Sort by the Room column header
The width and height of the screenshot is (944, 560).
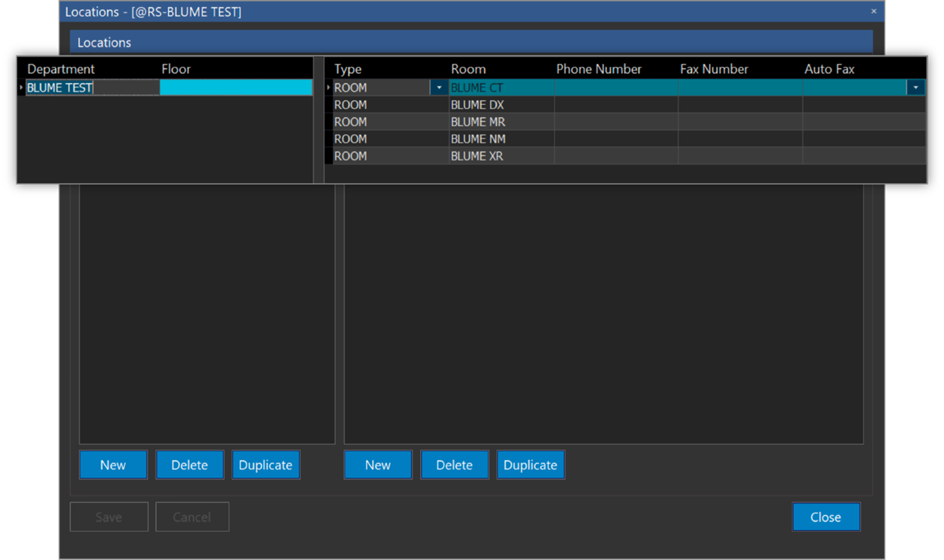[x=468, y=69]
